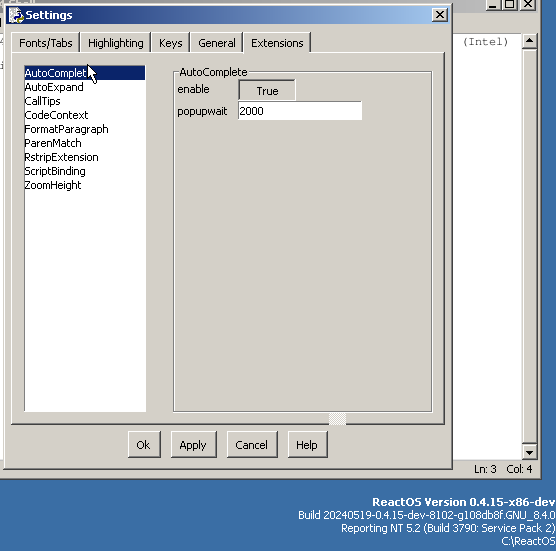Click the Apply button
Viewport: 556px width, 551px height.
[x=193, y=445]
